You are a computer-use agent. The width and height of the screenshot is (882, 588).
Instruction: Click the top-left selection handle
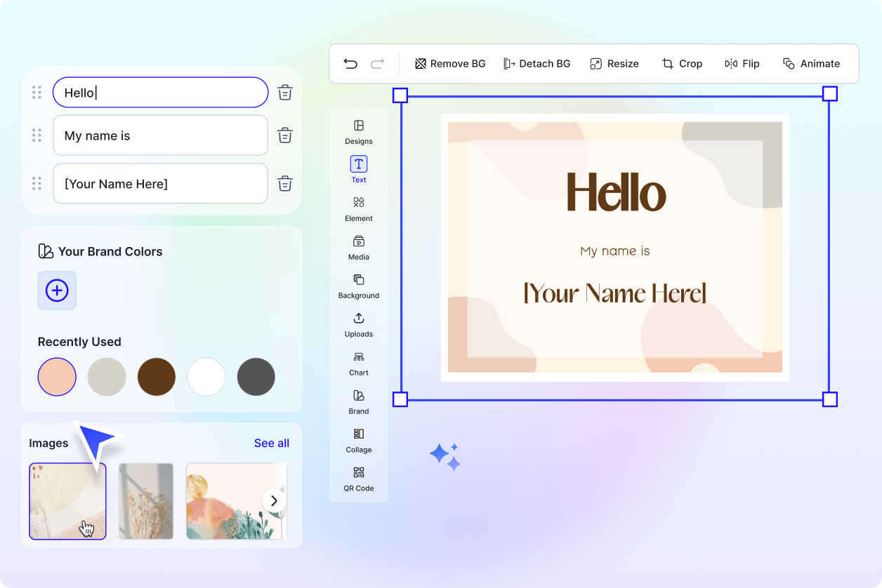tap(400, 95)
